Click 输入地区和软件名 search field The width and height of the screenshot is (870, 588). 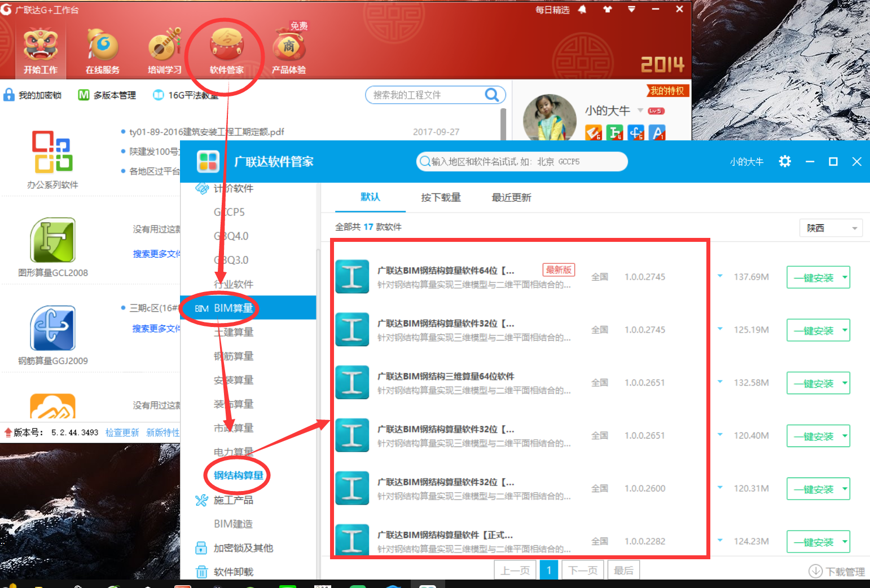click(x=522, y=162)
